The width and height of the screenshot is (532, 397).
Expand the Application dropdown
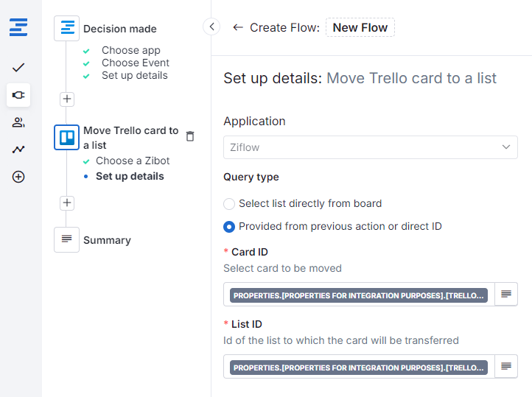coord(370,147)
